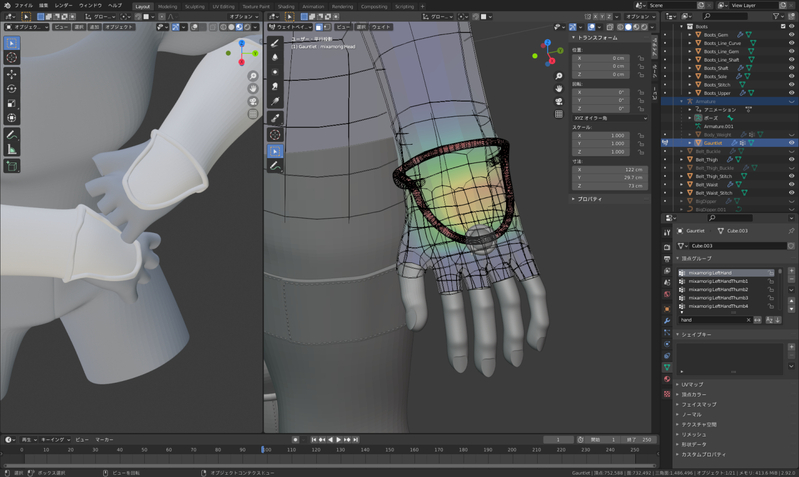Open the Material properties tab
Image resolution: width=799 pixels, height=477 pixels.
tap(667, 381)
